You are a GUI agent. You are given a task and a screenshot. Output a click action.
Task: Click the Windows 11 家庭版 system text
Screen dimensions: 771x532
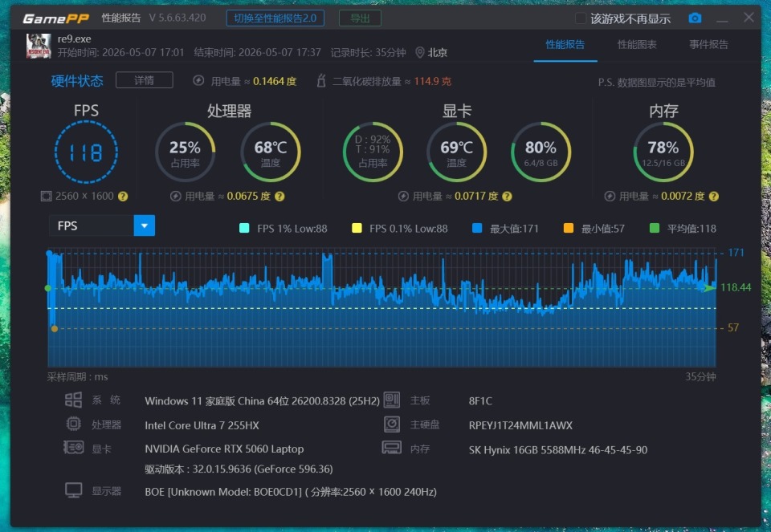point(262,401)
